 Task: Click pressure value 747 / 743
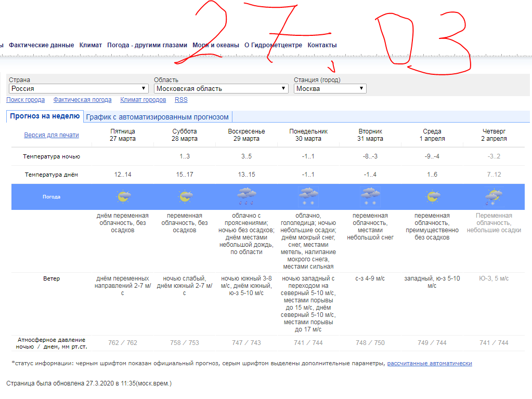(246, 343)
